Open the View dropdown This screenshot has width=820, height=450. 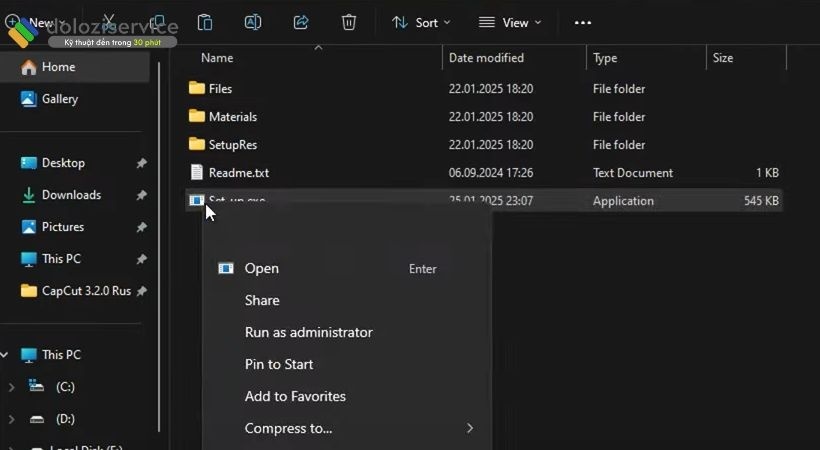[510, 22]
